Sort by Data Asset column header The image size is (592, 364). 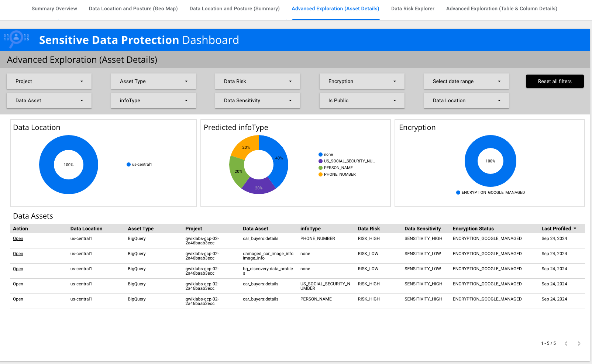coord(255,229)
